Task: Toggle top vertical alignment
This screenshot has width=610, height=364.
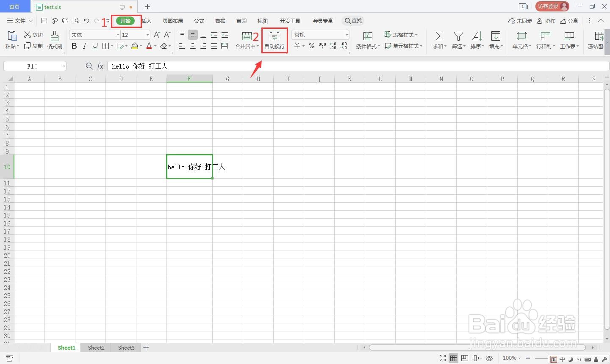Action: [182, 35]
